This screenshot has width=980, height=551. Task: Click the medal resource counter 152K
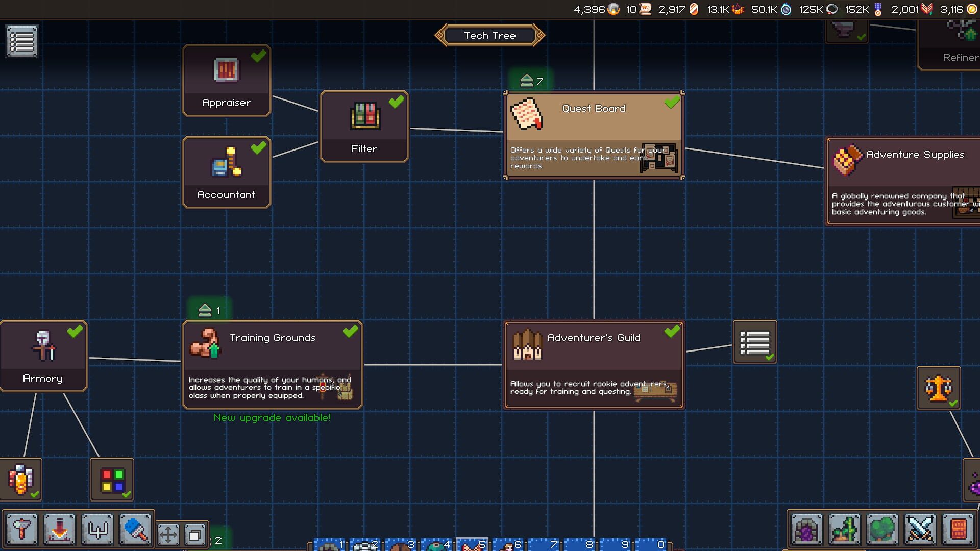(x=864, y=9)
